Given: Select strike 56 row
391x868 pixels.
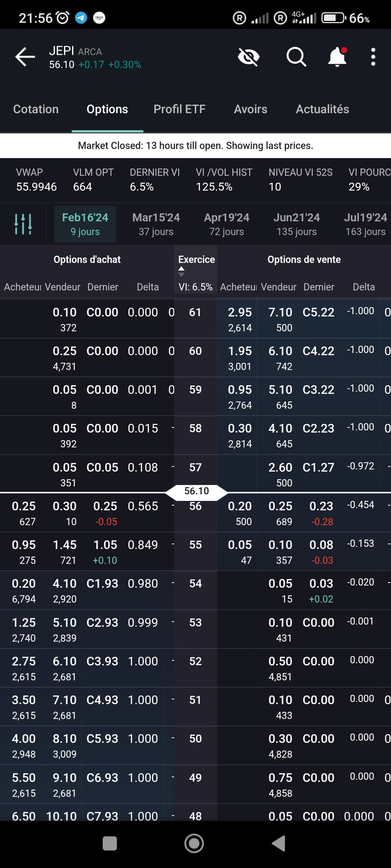Looking at the screenshot, I should (x=195, y=513).
